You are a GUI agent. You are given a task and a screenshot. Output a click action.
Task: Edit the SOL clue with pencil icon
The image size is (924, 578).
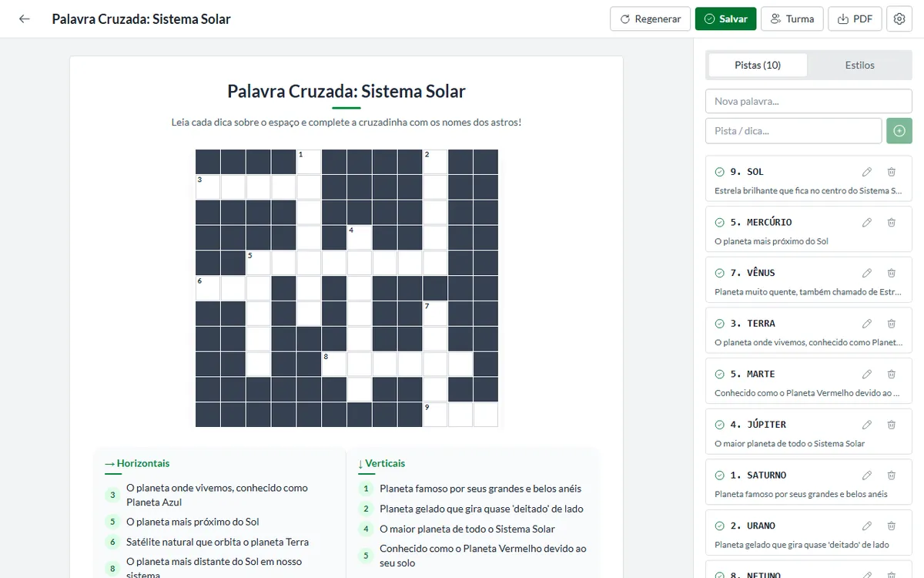[867, 172]
